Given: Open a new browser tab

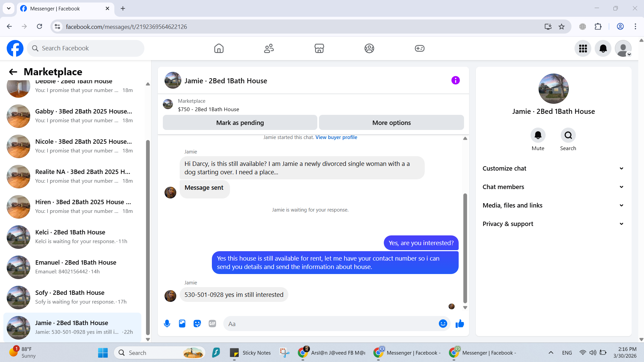Looking at the screenshot, I should (123, 8).
